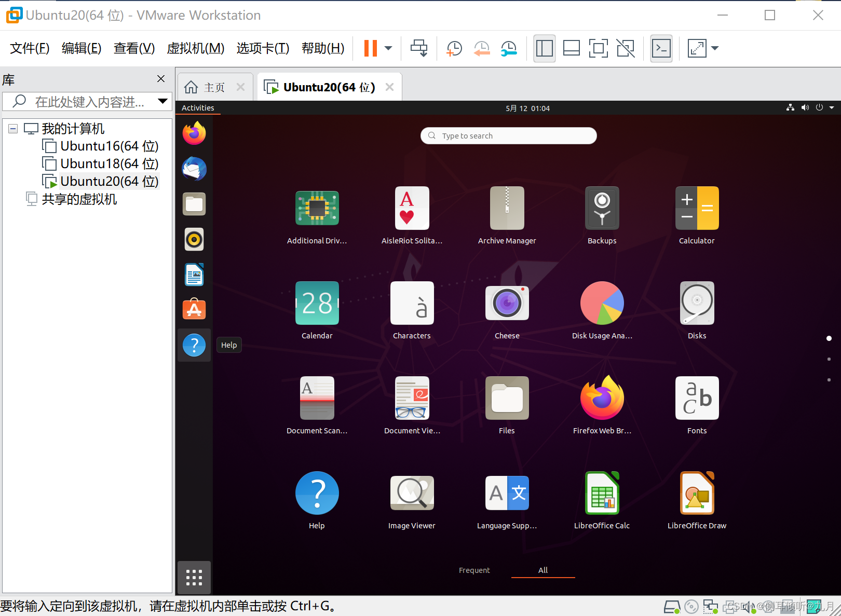The image size is (841, 616).
Task: Take a snapshot of the virtual machine
Action: 454,48
